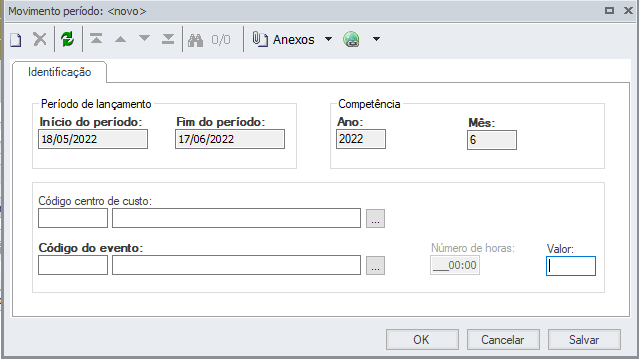The width and height of the screenshot is (639, 360).
Task: Confirm with the OK button
Action: [422, 340]
